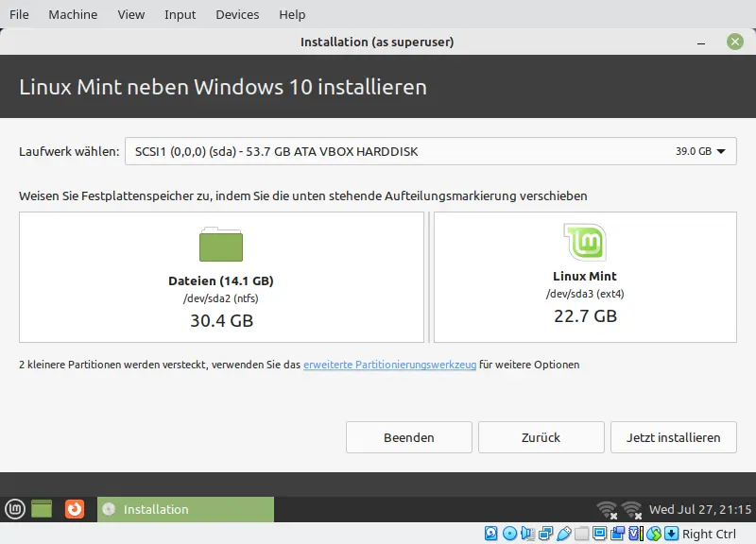
Task: Click the 22.7 GB size value
Action: click(x=585, y=316)
